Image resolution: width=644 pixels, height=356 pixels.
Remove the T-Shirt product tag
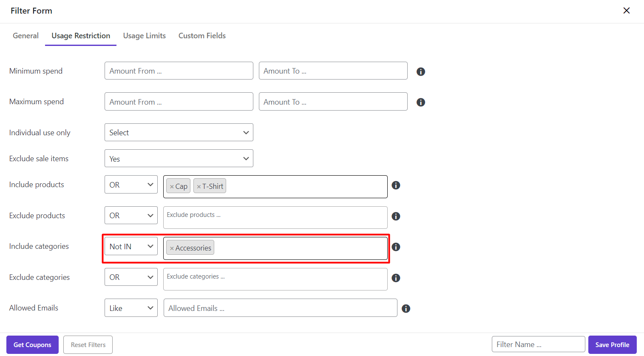[x=199, y=187]
